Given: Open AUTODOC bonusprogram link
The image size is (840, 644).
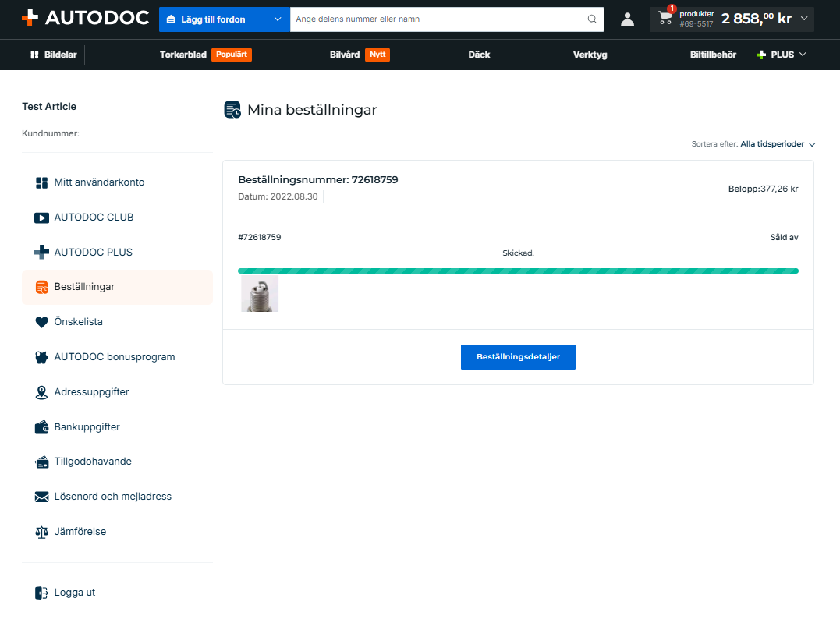Looking at the screenshot, I should point(115,357).
